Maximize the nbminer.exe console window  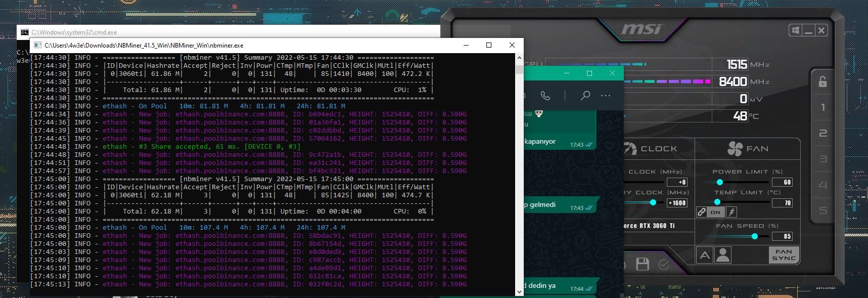click(489, 45)
